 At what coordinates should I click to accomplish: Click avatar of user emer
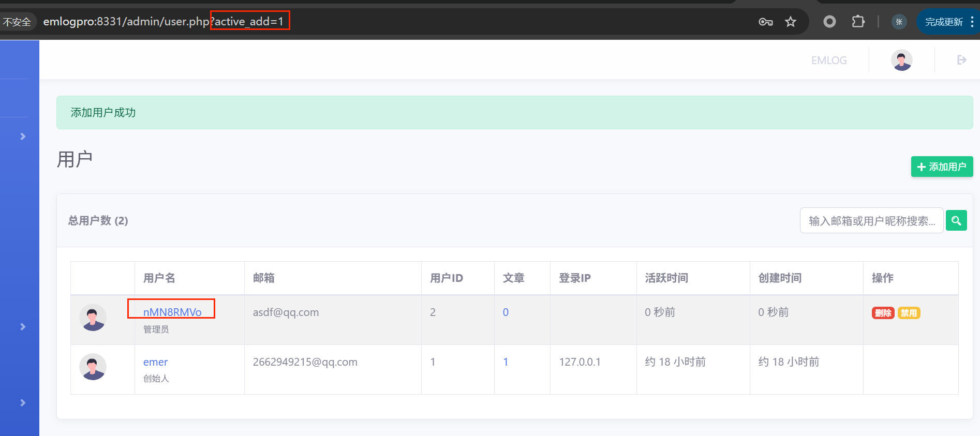(93, 367)
